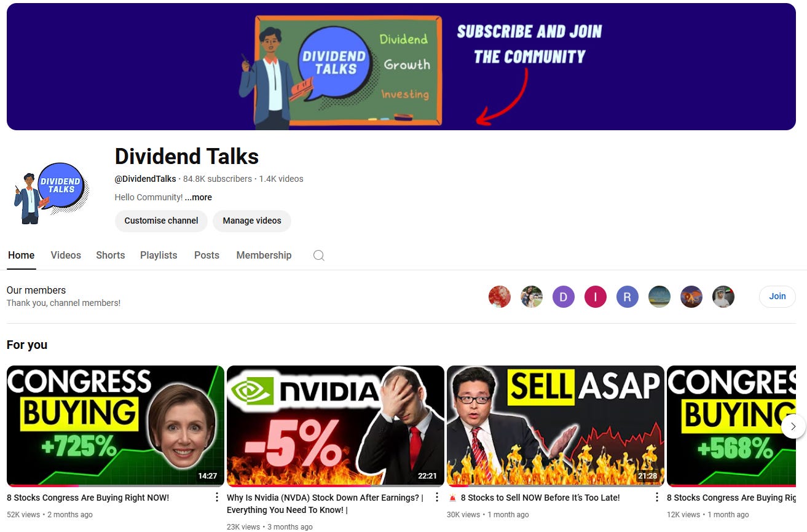Click '52K views • 2 months ago' text
The image size is (807, 532).
coord(50,514)
